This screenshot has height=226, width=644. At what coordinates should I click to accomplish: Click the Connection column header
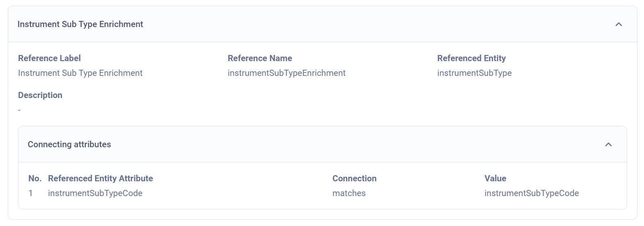pyautogui.click(x=354, y=178)
